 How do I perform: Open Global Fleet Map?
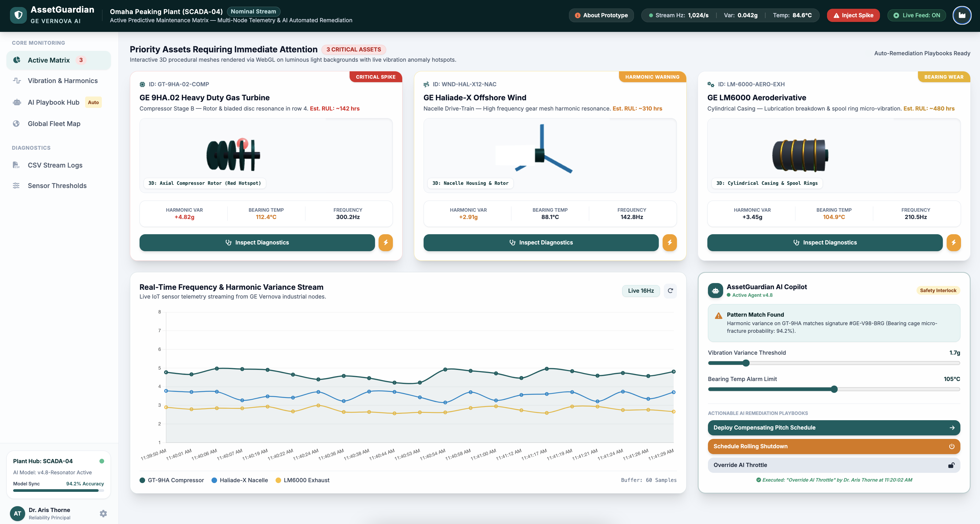pos(59,124)
